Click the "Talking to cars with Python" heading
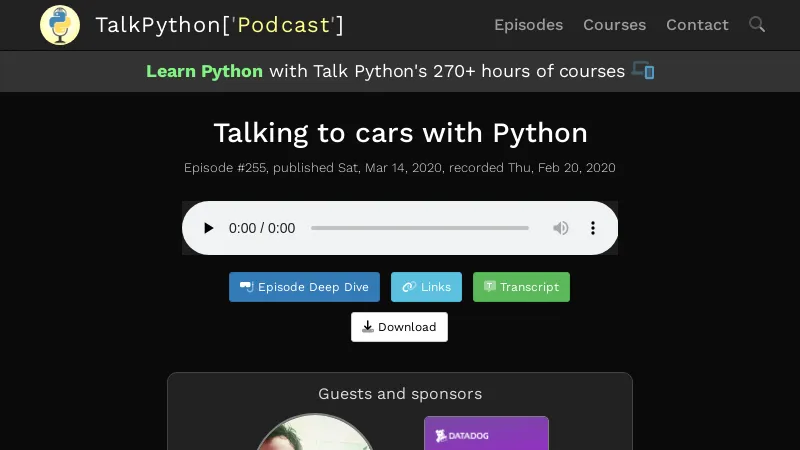 (x=400, y=133)
